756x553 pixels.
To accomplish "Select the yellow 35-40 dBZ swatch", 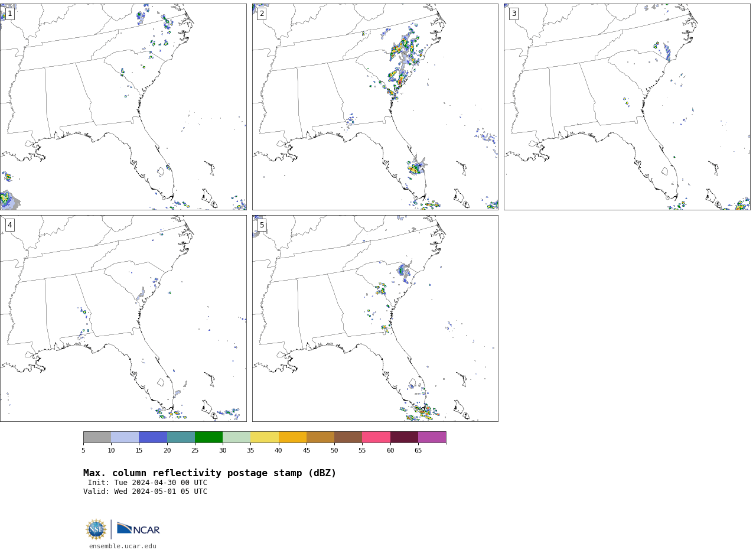I will tap(265, 437).
